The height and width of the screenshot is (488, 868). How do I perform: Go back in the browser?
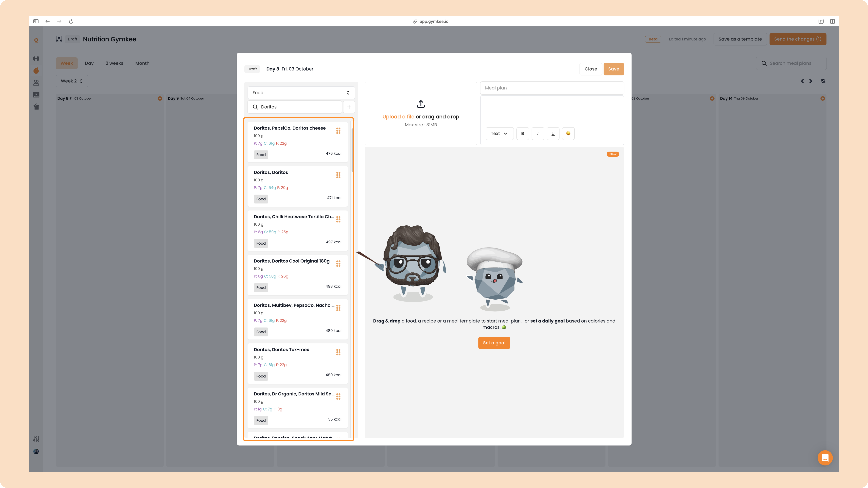[47, 21]
